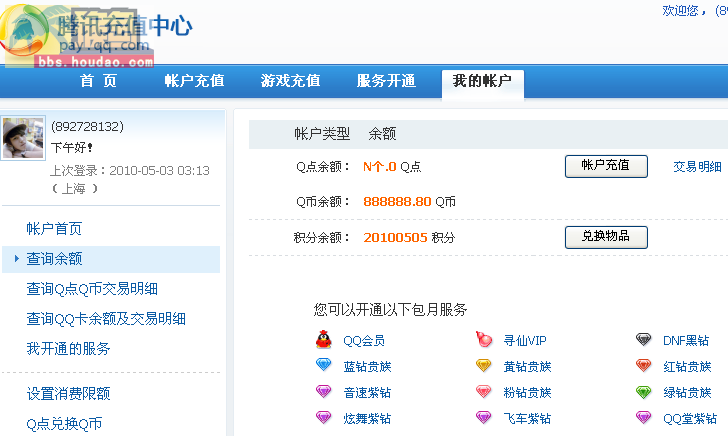
Task: Open the 黄钻贵族 service link
Action: 527,367
